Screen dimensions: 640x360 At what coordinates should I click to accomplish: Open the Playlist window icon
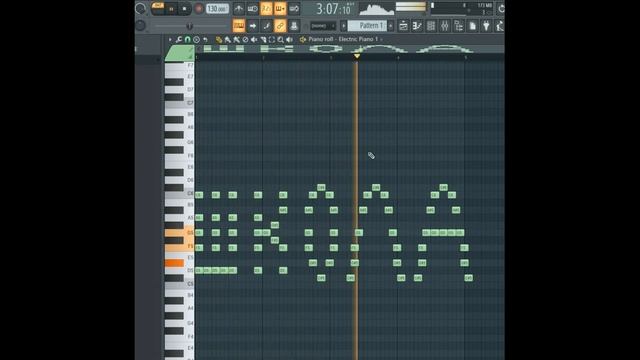(403, 26)
